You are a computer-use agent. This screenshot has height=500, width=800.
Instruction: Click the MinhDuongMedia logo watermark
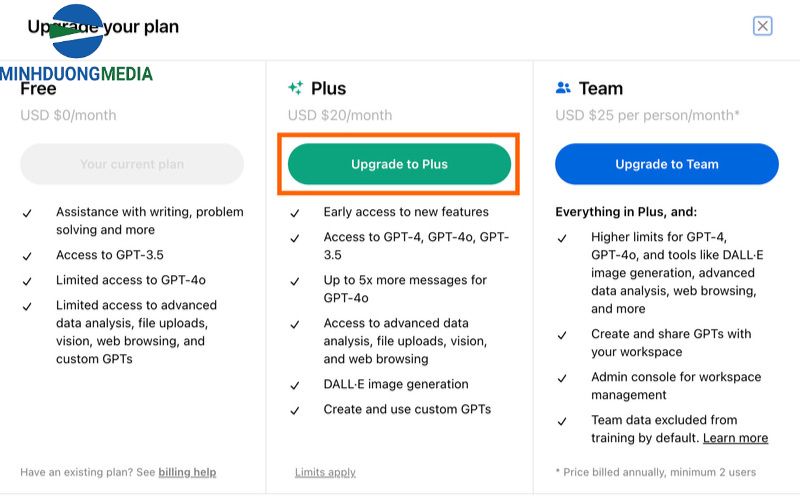pyautogui.click(x=77, y=50)
